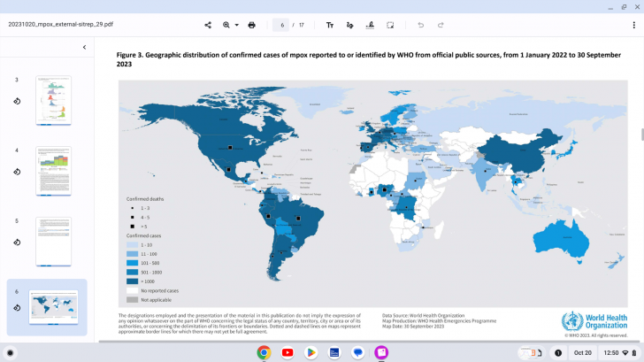The width and height of the screenshot is (644, 362).
Task: Launch Chrome from the shelf
Action: [x=264, y=352]
